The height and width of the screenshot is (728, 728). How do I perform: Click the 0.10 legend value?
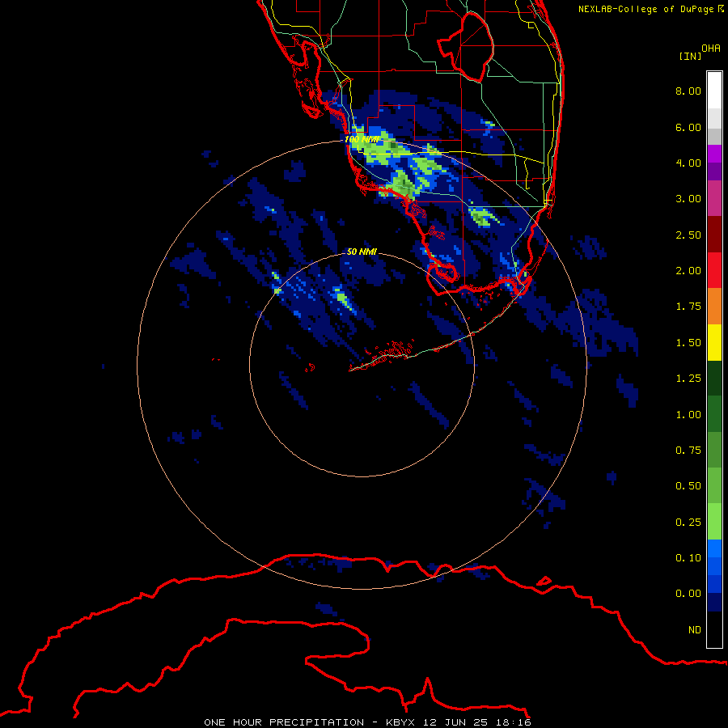pyautogui.click(x=688, y=558)
